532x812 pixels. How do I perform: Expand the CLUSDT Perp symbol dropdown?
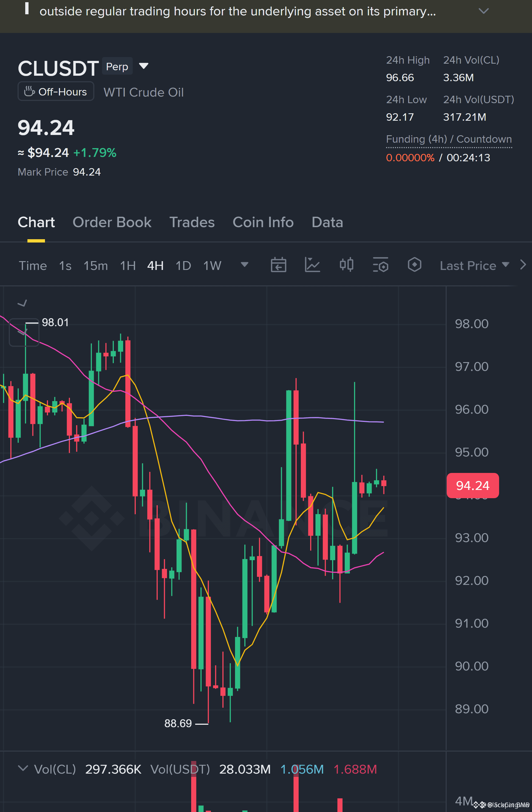pyautogui.click(x=144, y=66)
